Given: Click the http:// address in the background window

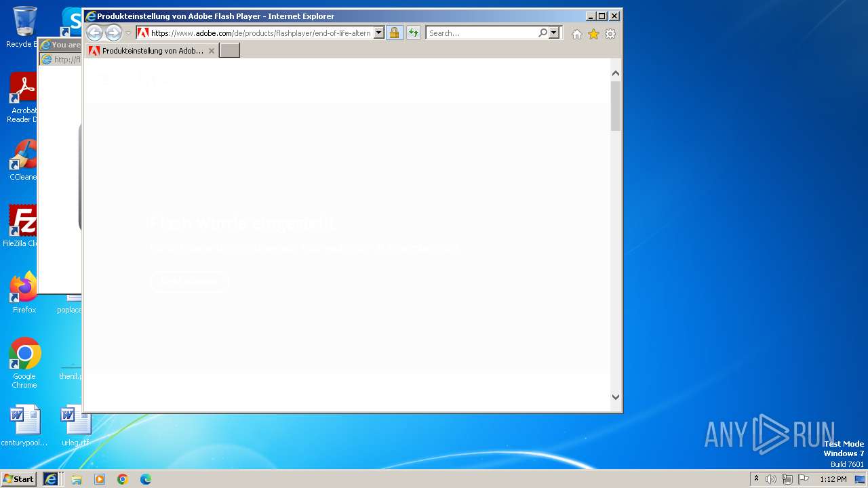Looking at the screenshot, I should click(x=67, y=60).
